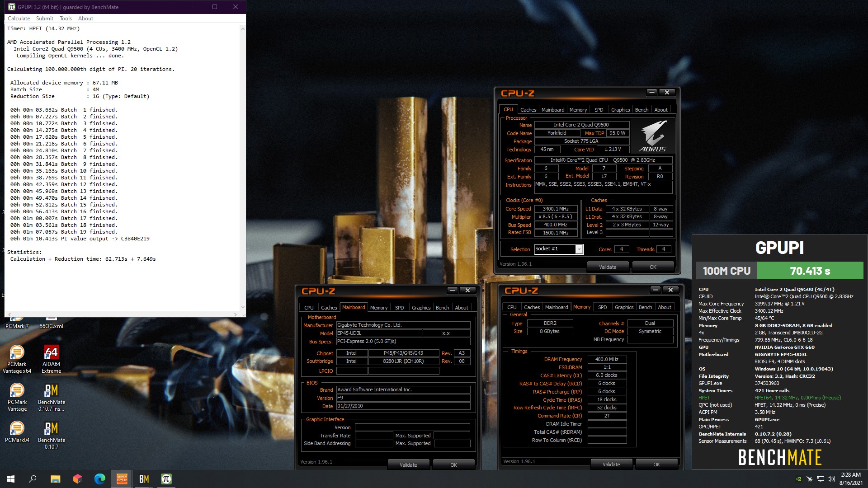This screenshot has width=868, height=488.
Task: Open the Calculate menu in GPUPI
Action: coord(19,19)
